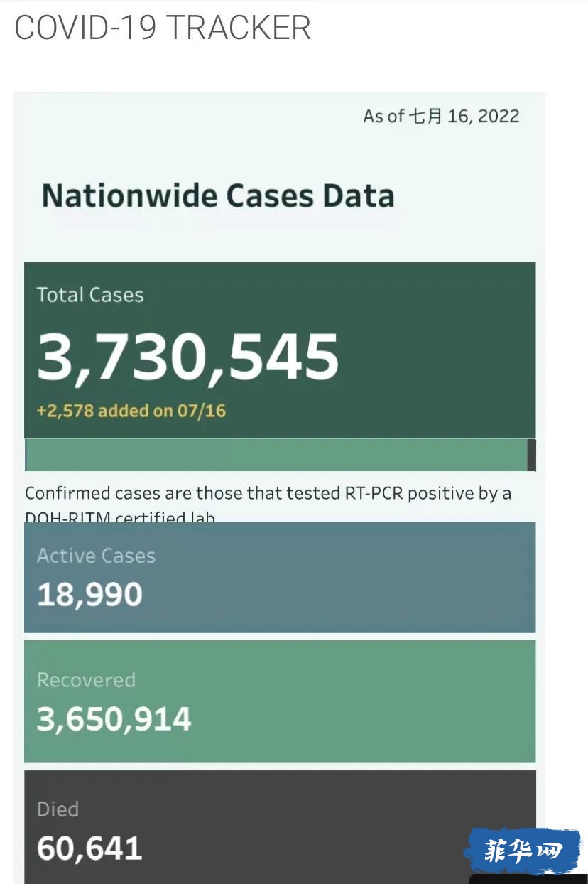Select the Active Cases label
This screenshot has height=884, width=588.
pyautogui.click(x=96, y=556)
